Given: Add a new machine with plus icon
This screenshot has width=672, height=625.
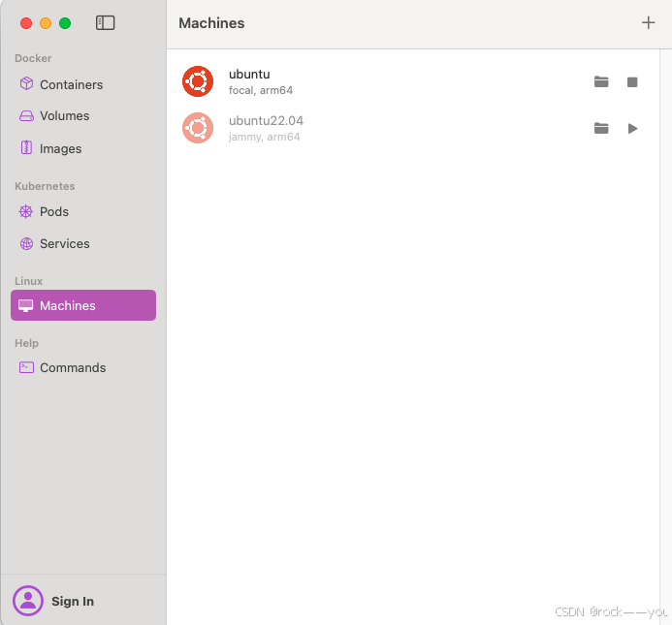Looking at the screenshot, I should [x=648, y=22].
